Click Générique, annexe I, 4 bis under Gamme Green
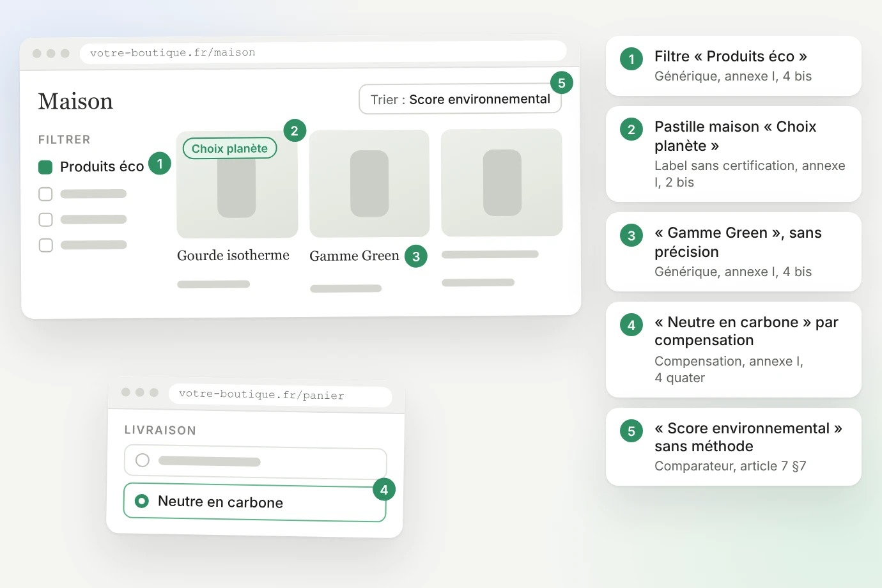882x588 pixels. [733, 272]
